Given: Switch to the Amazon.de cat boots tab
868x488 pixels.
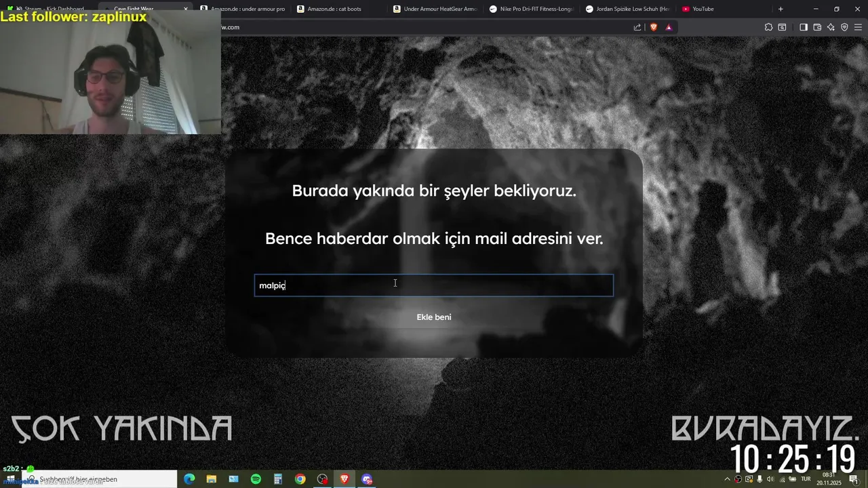Looking at the screenshot, I should pos(340,9).
